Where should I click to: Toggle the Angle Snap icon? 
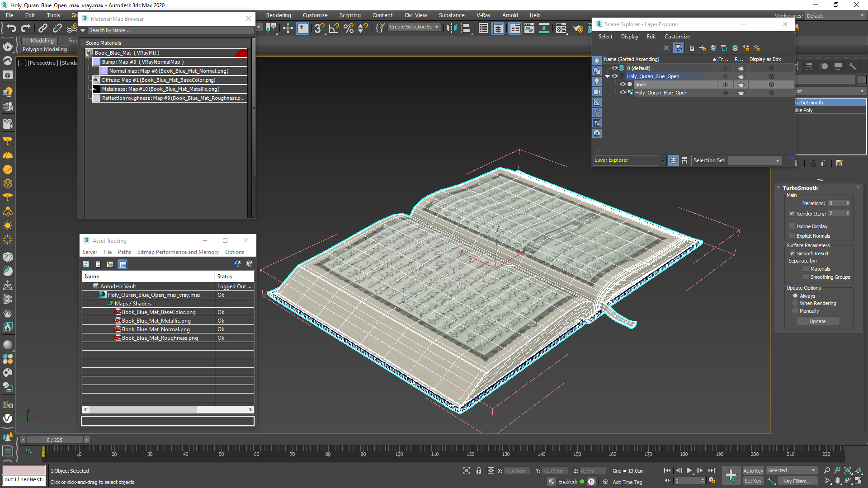pos(334,28)
